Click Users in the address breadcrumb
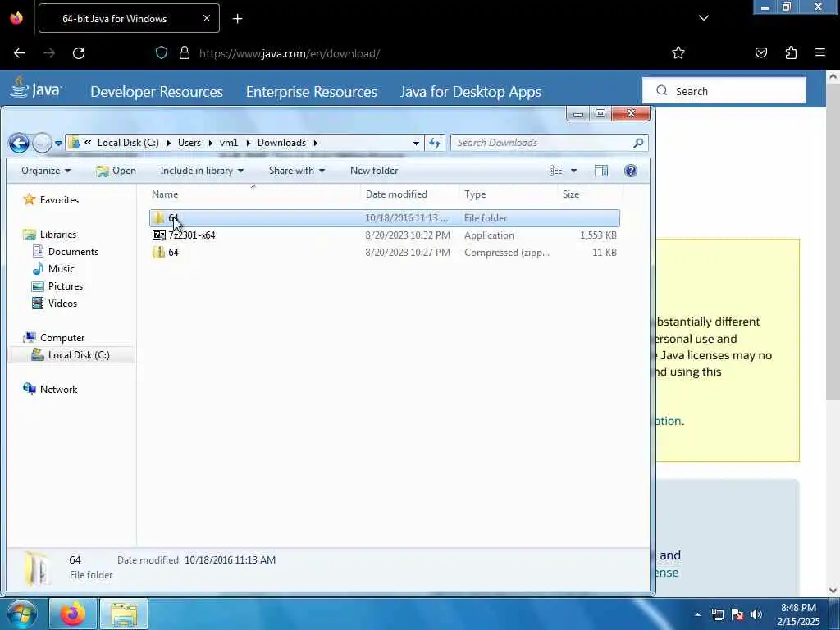The width and height of the screenshot is (840, 630). point(189,143)
